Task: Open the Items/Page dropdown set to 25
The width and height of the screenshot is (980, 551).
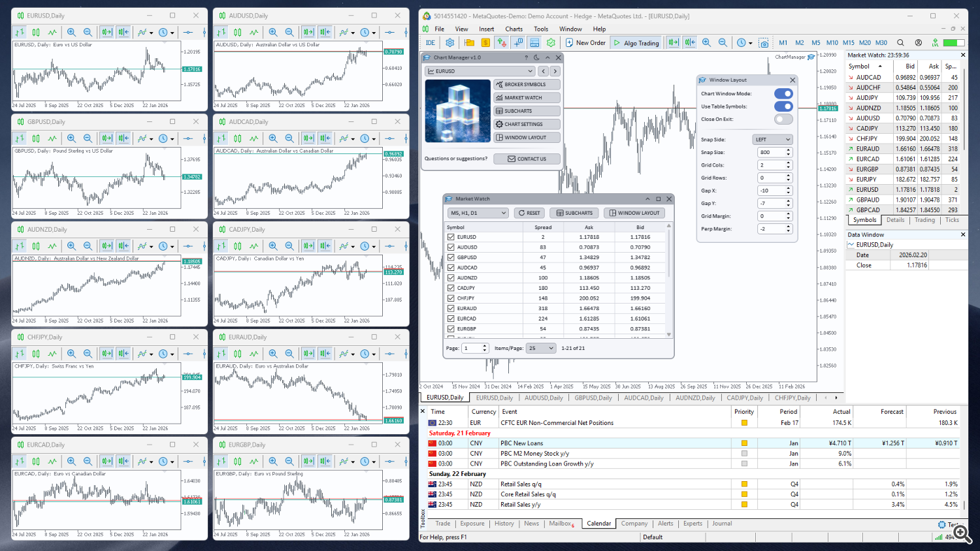Action: (541, 348)
